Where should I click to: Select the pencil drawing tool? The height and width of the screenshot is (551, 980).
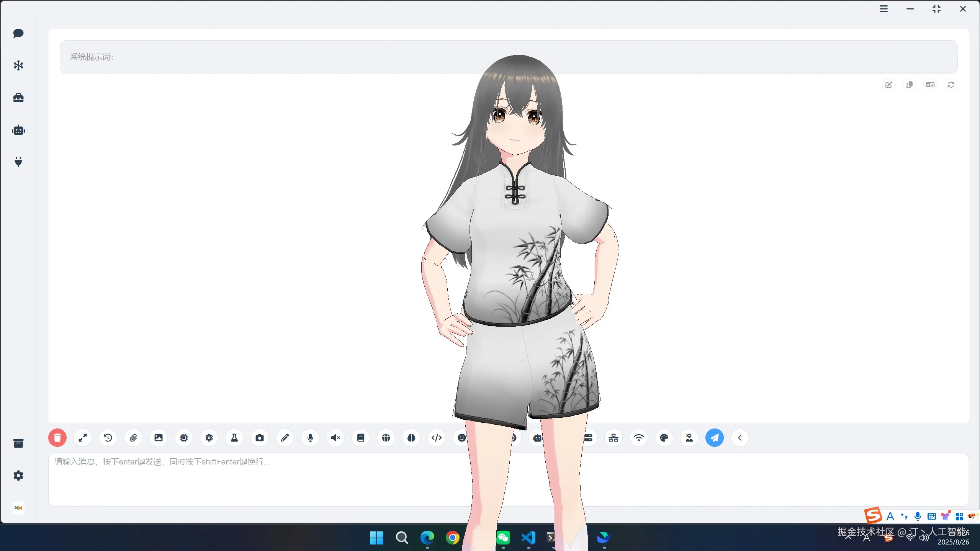pyautogui.click(x=285, y=438)
